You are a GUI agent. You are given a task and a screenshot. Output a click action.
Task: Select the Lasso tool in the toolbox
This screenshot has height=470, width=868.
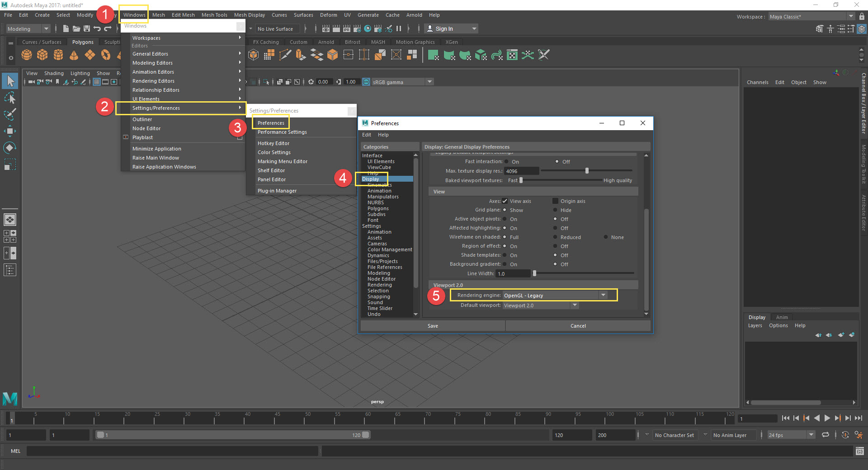pyautogui.click(x=10, y=98)
